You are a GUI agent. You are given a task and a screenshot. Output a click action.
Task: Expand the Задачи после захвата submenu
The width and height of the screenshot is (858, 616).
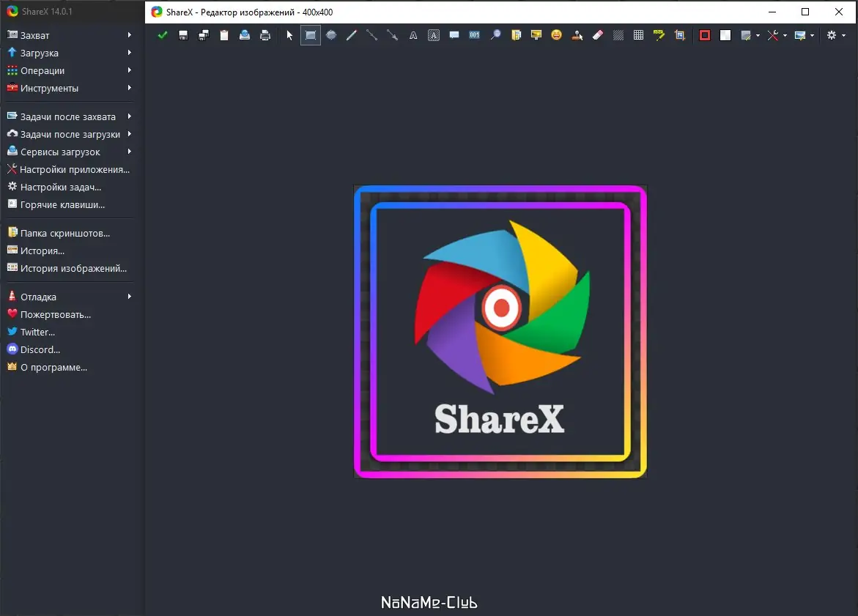coord(69,116)
